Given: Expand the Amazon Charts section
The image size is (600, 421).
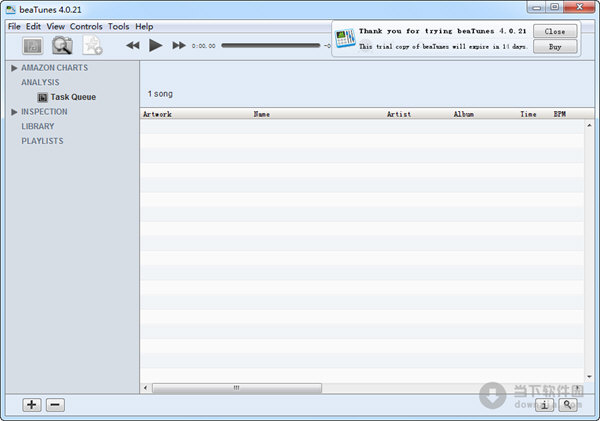Looking at the screenshot, I should 14,68.
